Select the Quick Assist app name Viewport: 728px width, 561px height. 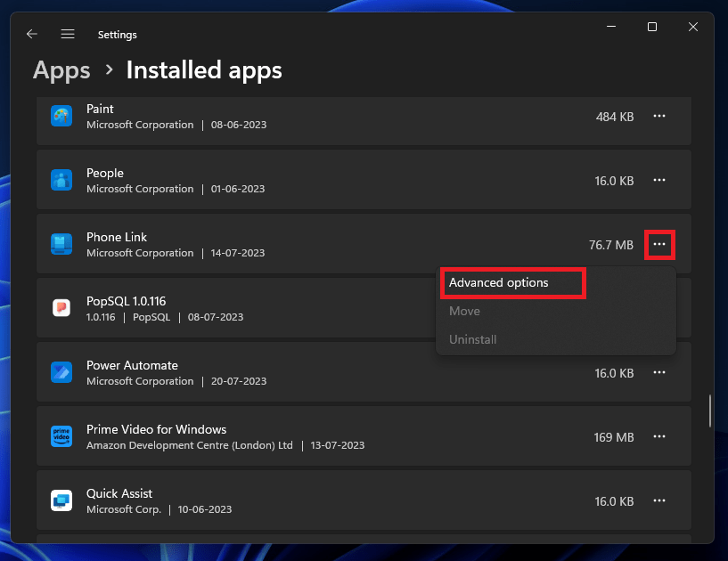point(119,493)
